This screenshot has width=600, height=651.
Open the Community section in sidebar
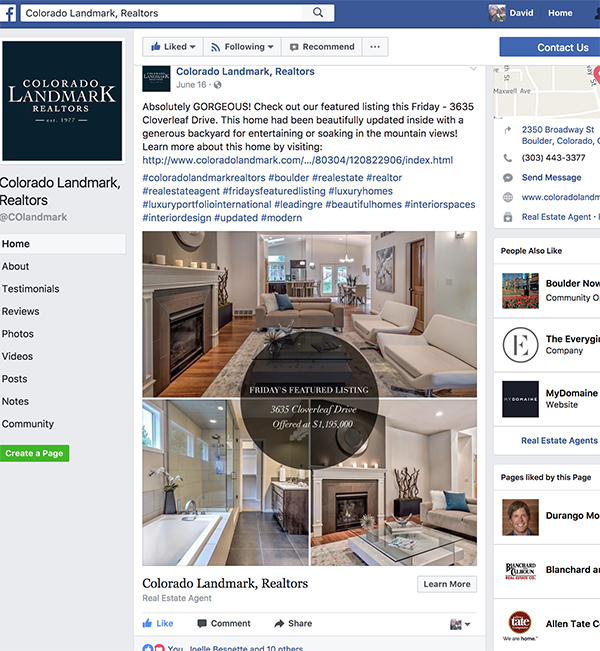tap(28, 424)
